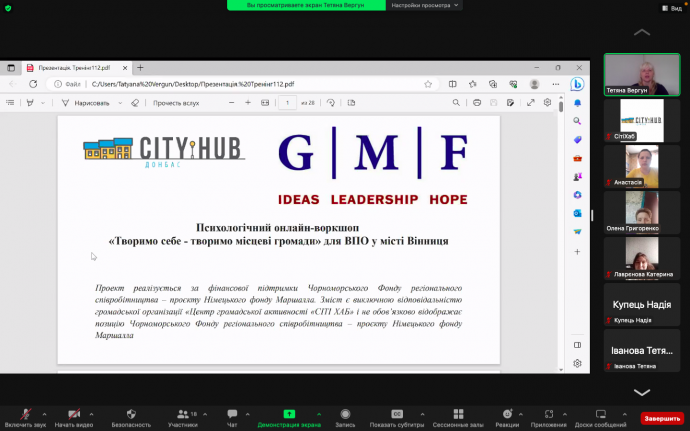Image resolution: width=690 pixels, height=431 pixels.
Task: Show subtitles with Показать субтитры icon
Action: pyautogui.click(x=397, y=414)
